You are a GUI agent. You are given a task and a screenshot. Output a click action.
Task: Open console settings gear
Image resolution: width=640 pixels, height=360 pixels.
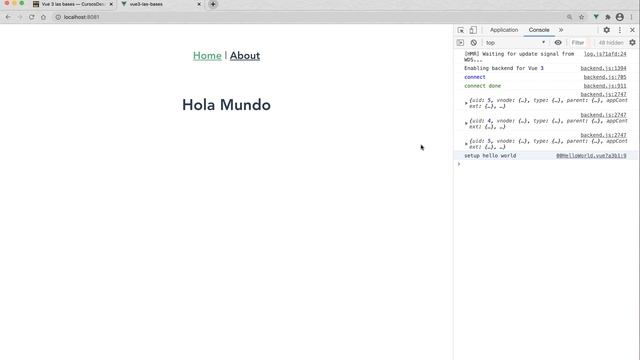click(632, 42)
